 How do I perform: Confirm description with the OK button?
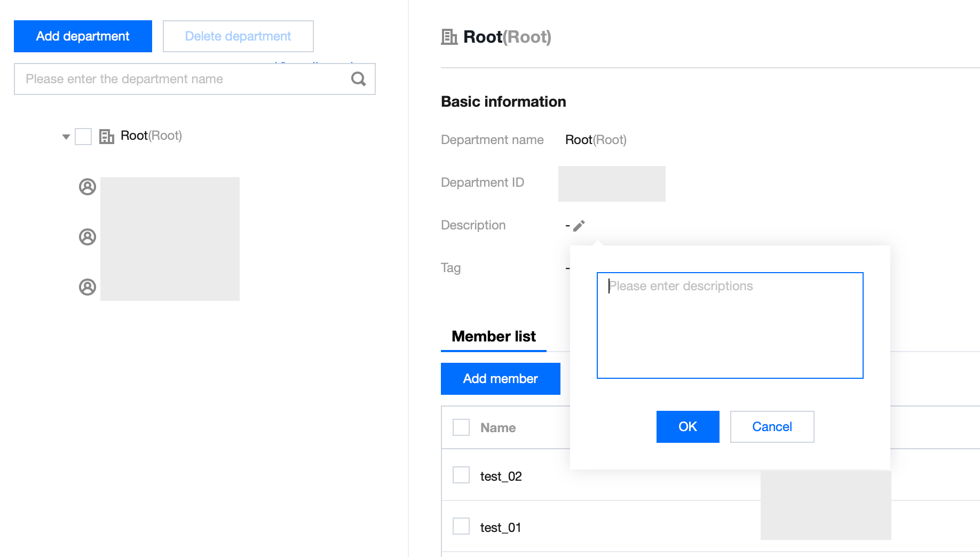pos(687,427)
